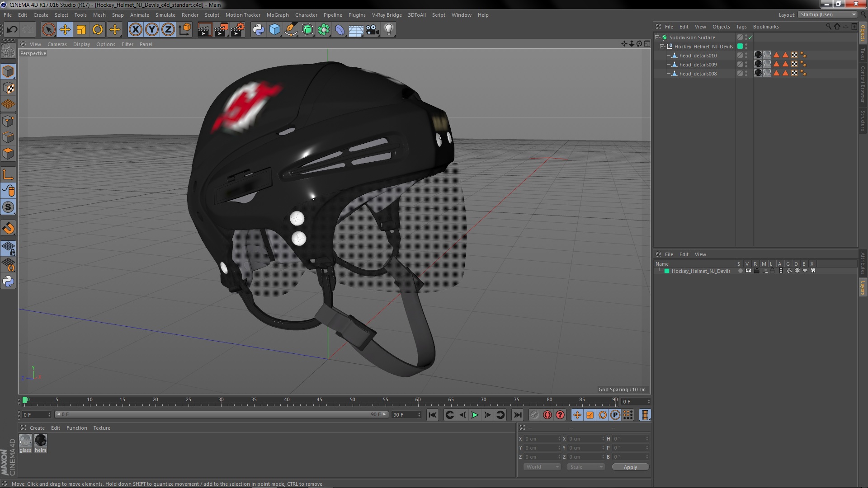This screenshot has width=868, height=488.
Task: Open the File menu in main menu bar
Action: [x=8, y=15]
